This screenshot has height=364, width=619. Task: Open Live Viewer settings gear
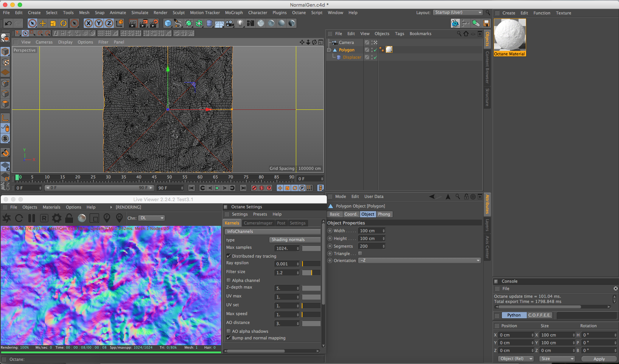[57, 218]
